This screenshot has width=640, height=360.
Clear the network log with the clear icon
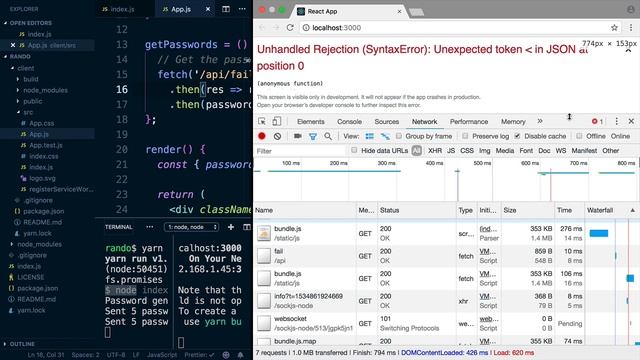[278, 136]
